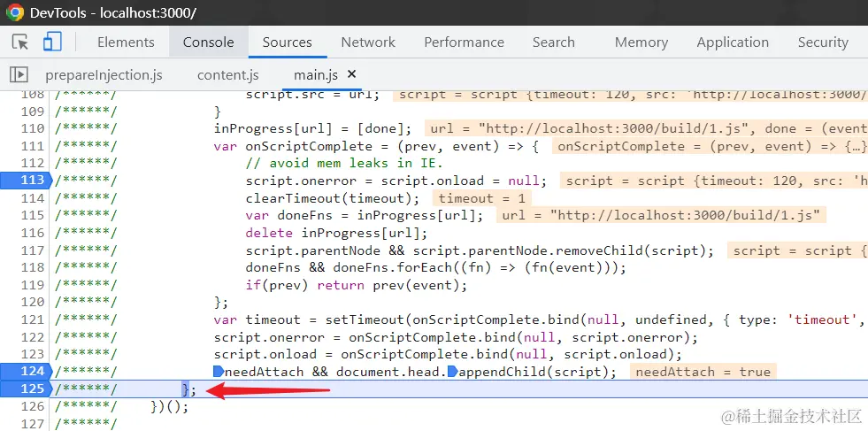Open the Application panel tab
Image resolution: width=868 pixels, height=431 pixels.
coord(733,42)
